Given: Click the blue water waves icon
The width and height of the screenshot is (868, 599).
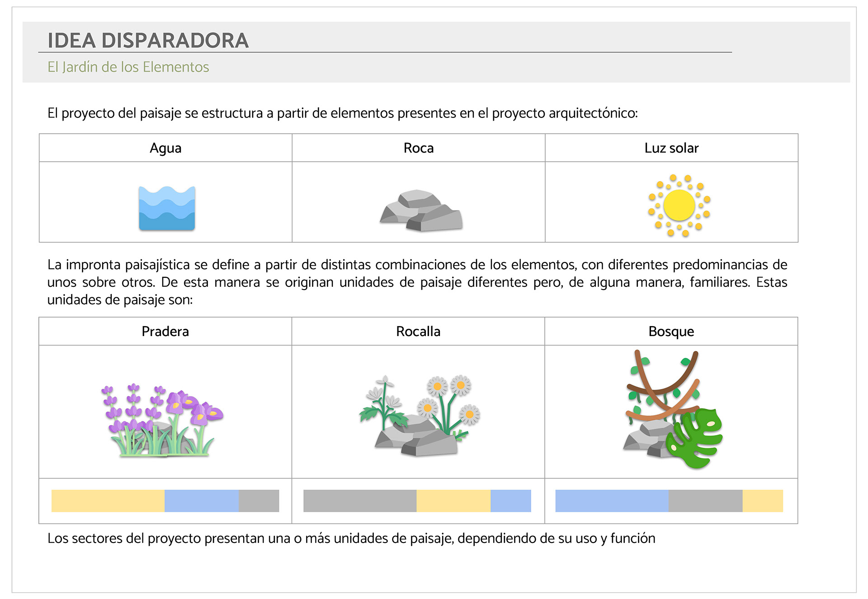Looking at the screenshot, I should click(x=167, y=208).
